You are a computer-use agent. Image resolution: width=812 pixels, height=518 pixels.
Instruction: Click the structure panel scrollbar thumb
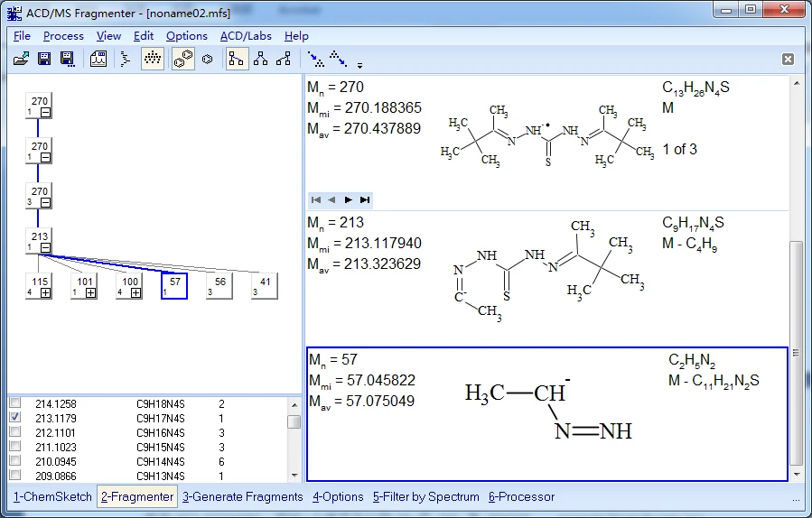pos(796,353)
